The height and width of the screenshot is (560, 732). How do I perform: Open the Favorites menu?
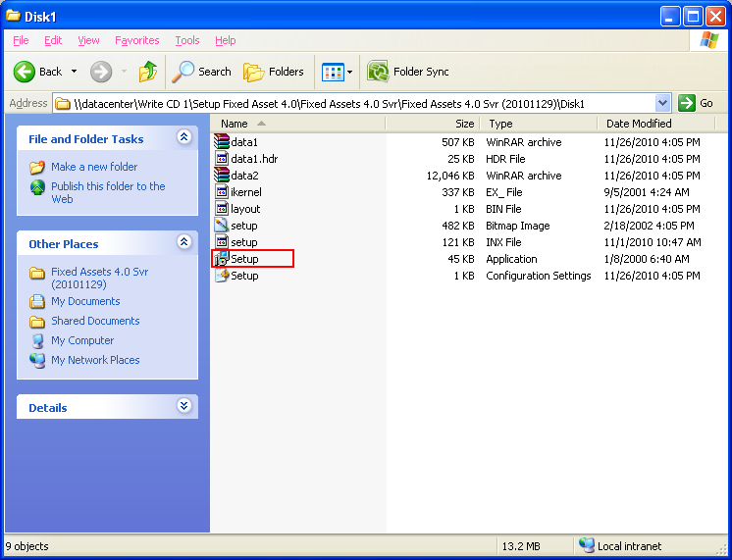136,40
